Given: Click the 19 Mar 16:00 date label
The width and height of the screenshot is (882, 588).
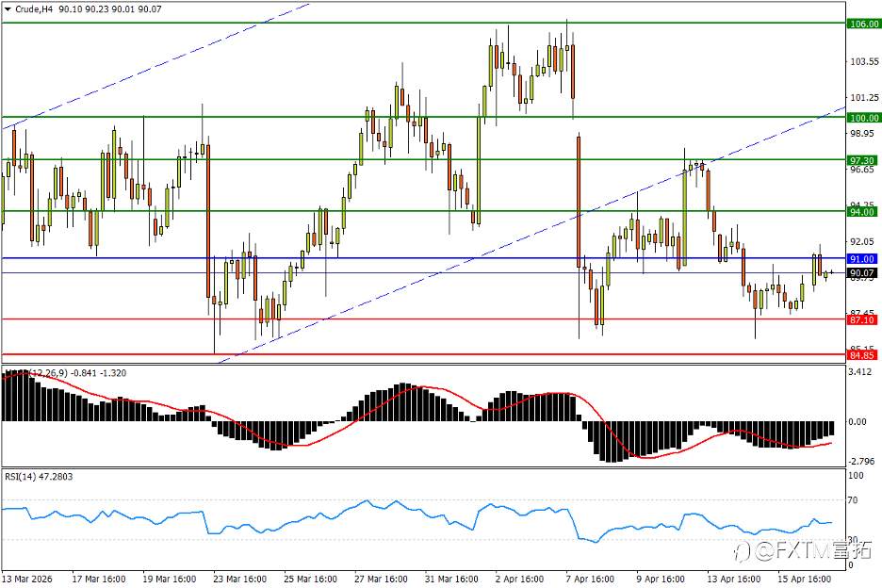Looking at the screenshot, I should (170, 579).
